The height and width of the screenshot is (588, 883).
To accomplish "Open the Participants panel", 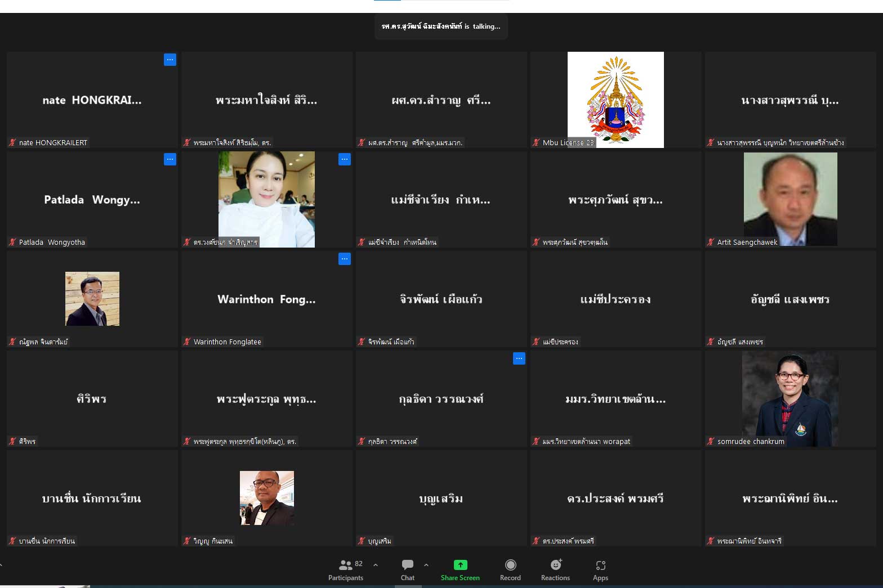I will point(346,569).
